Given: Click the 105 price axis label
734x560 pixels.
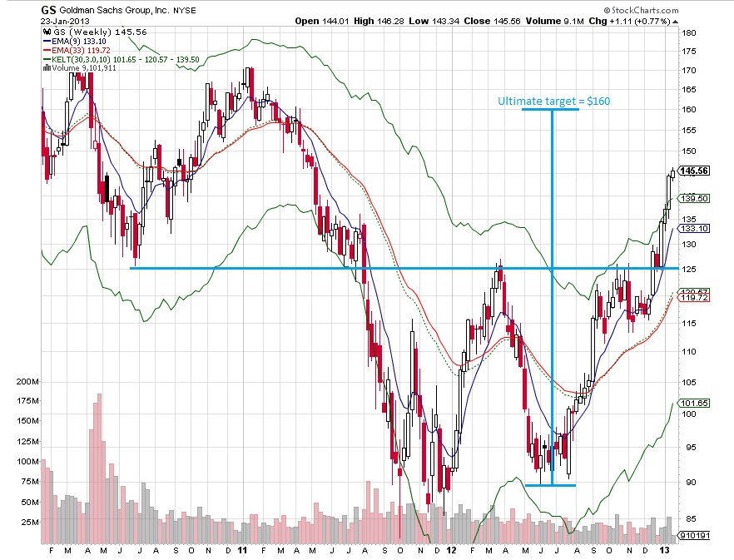Looking at the screenshot, I should [688, 383].
